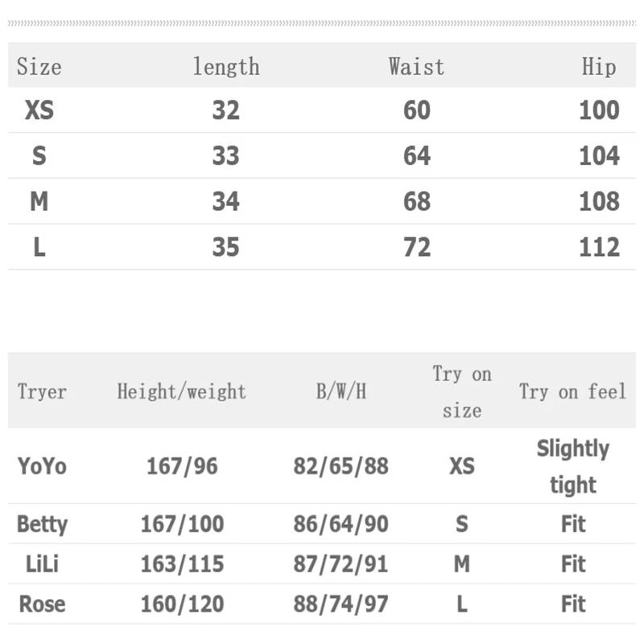Screen dimensions: 644x644
Task: Click the hip value 108
Action: tap(599, 201)
